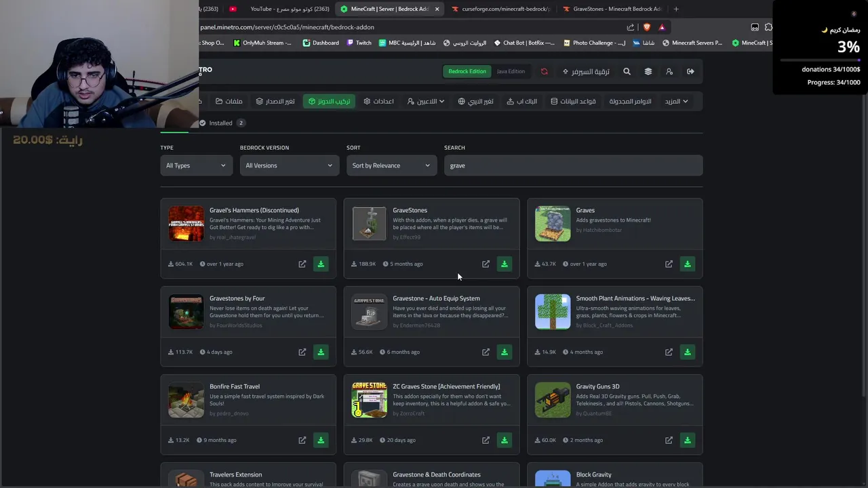The image size is (868, 488).
Task: Open a new browser tab with plus
Action: (676, 9)
